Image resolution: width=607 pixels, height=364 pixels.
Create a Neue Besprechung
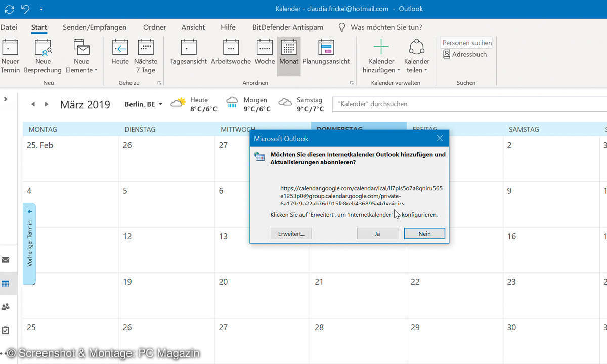point(42,56)
